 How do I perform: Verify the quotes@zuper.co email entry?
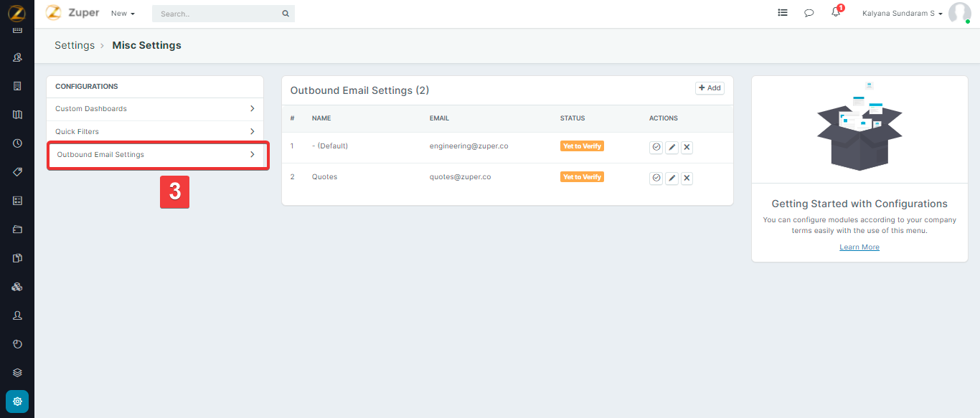(x=656, y=178)
